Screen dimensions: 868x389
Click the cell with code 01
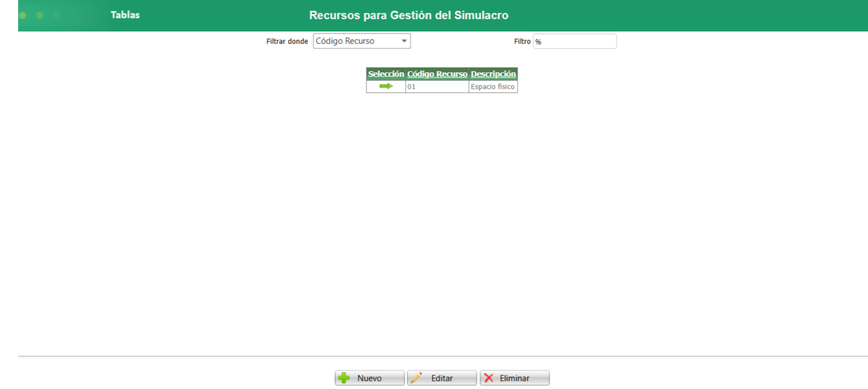[437, 87]
